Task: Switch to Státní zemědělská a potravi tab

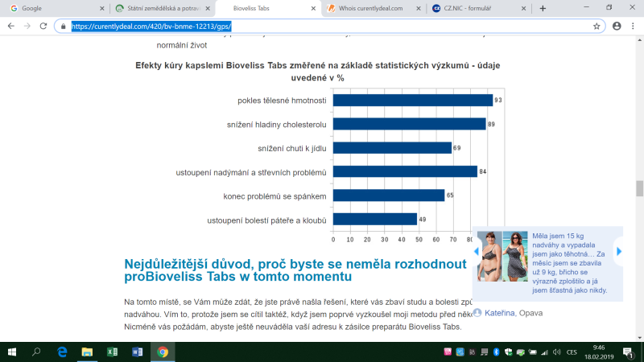Action: tap(161, 8)
